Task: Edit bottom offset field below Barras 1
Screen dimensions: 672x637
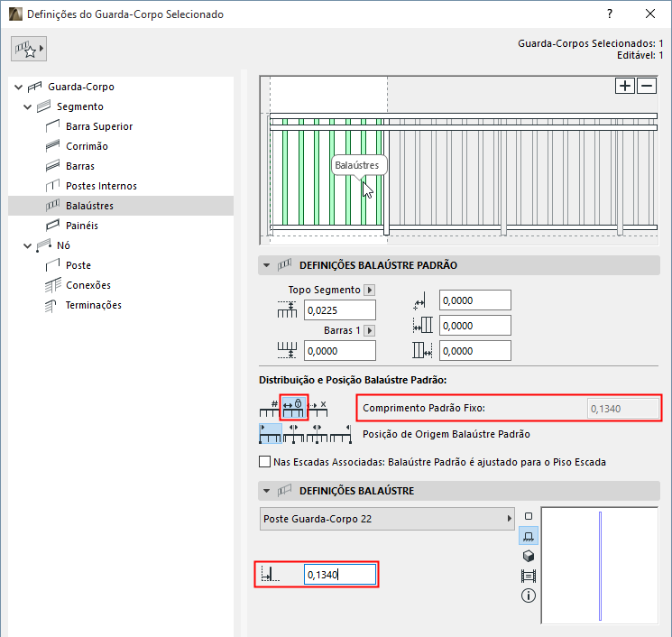Action: pyautogui.click(x=340, y=351)
